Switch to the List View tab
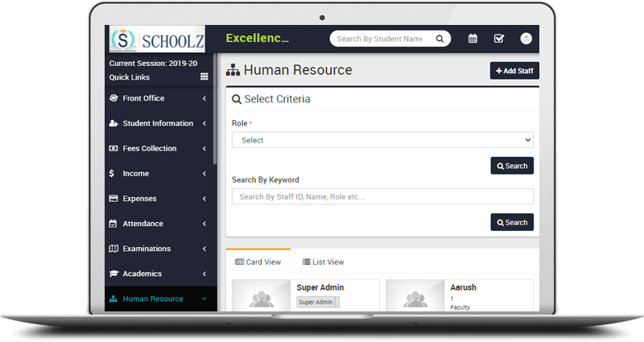This screenshot has width=644, height=342. (x=324, y=262)
